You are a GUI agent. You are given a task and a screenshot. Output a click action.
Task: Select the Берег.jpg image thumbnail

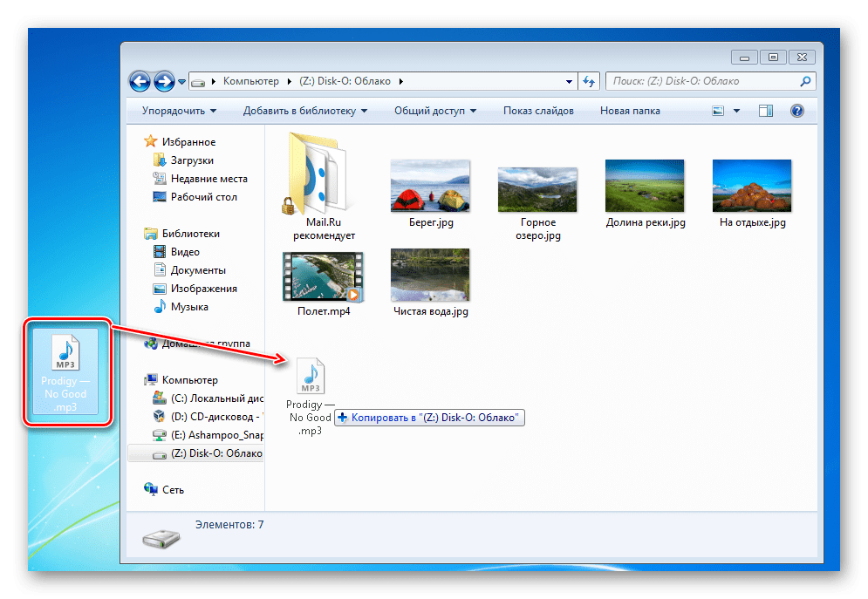click(430, 187)
